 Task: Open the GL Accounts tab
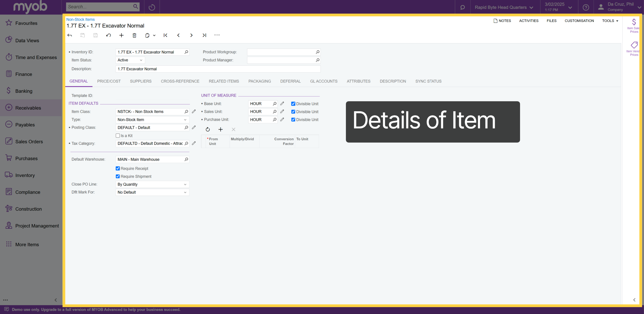tap(324, 81)
